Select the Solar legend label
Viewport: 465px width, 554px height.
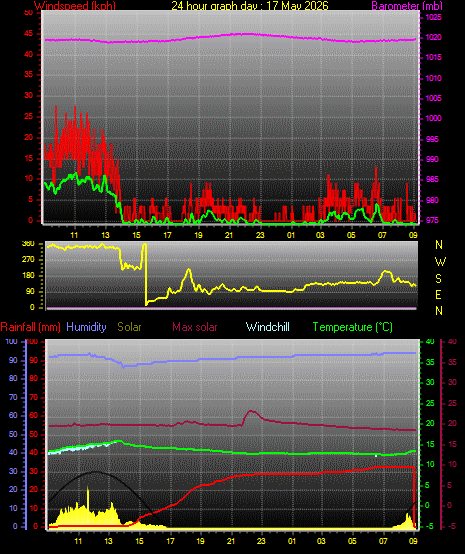point(129,327)
